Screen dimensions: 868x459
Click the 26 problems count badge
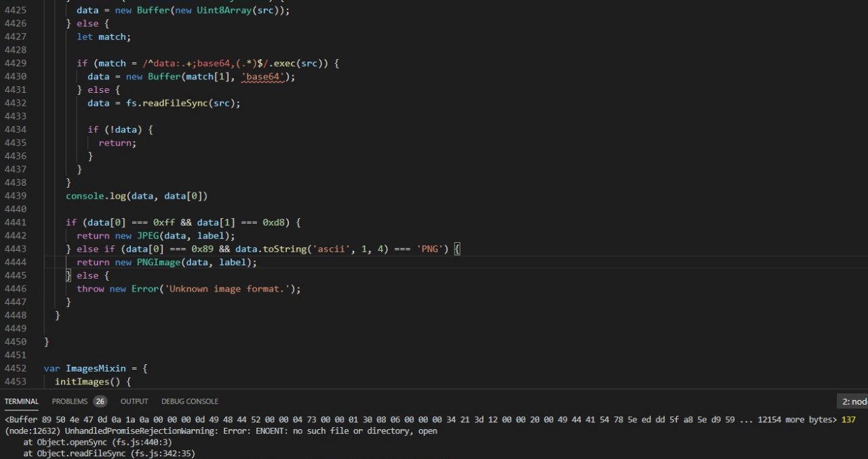(x=100, y=401)
